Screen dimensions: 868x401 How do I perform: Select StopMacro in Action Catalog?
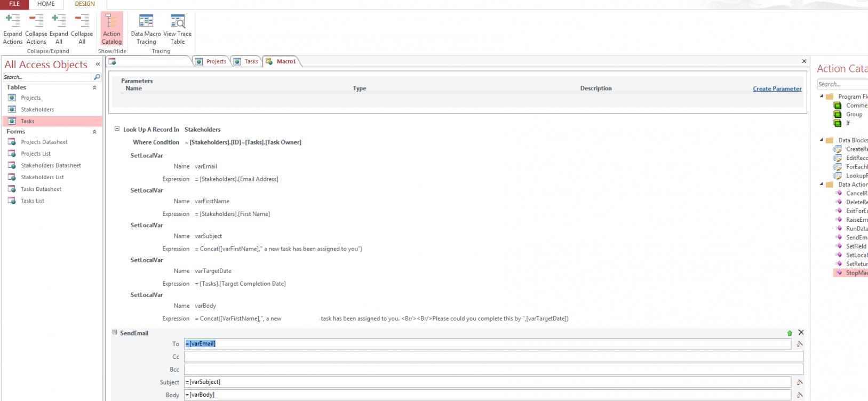point(850,273)
